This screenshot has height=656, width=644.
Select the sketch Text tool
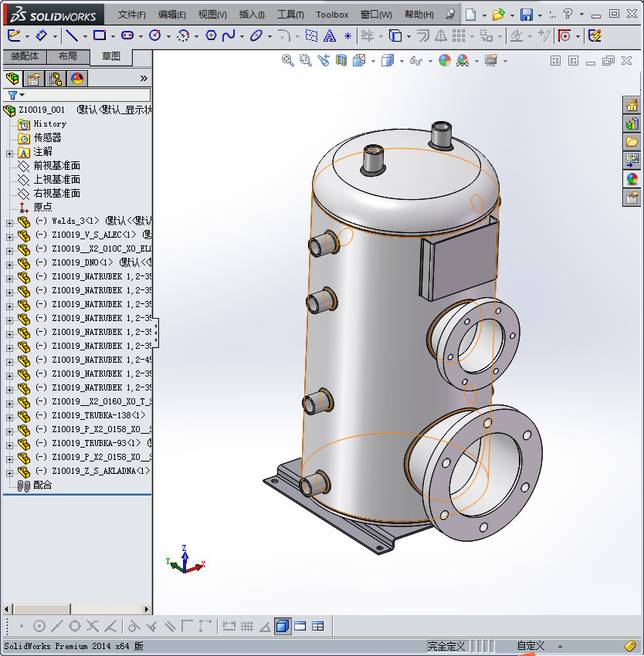click(330, 36)
